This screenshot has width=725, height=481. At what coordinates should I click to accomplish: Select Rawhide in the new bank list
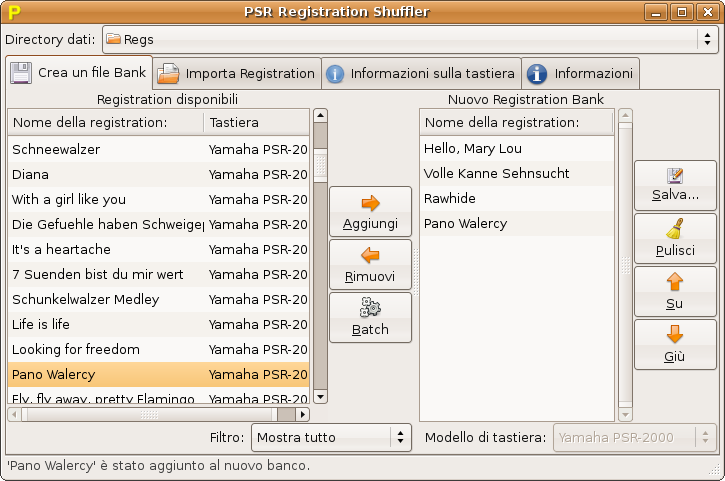pyautogui.click(x=450, y=198)
